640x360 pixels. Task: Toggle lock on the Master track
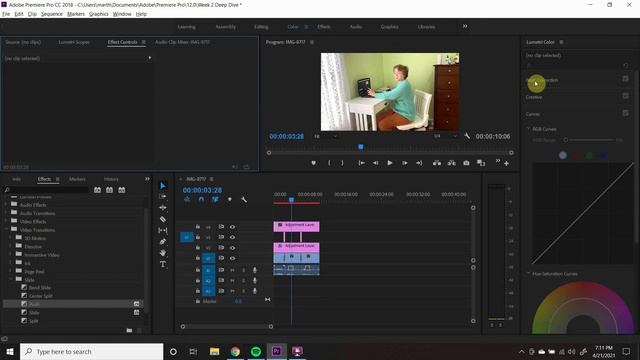coord(198,301)
